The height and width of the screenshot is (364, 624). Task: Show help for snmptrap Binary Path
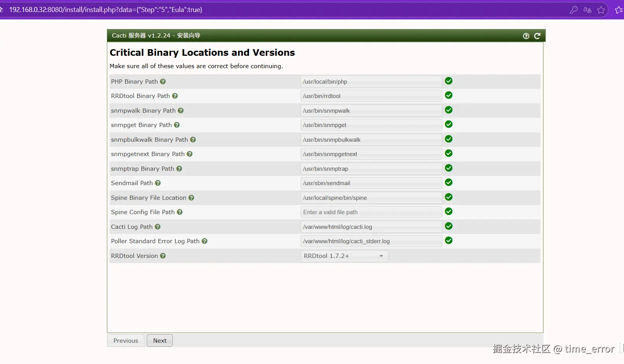(179, 169)
